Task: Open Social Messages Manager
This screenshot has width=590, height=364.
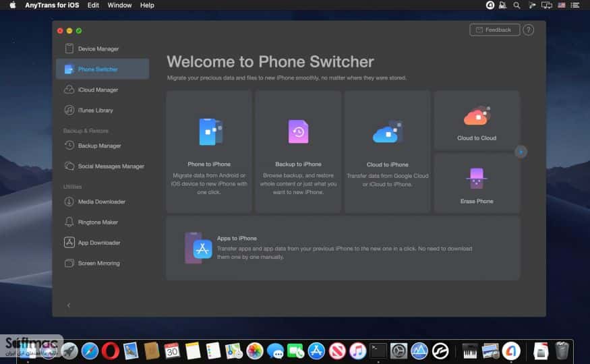Action: 102,166
